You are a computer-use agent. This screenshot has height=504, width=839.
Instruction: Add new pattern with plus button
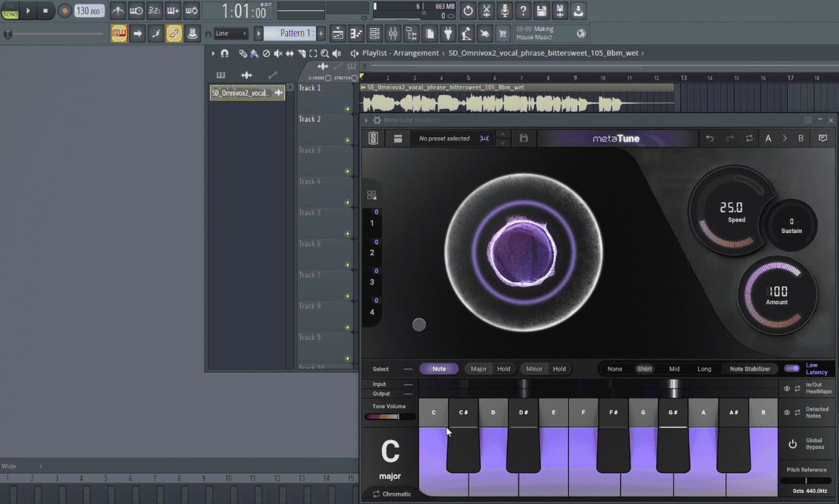coord(321,33)
